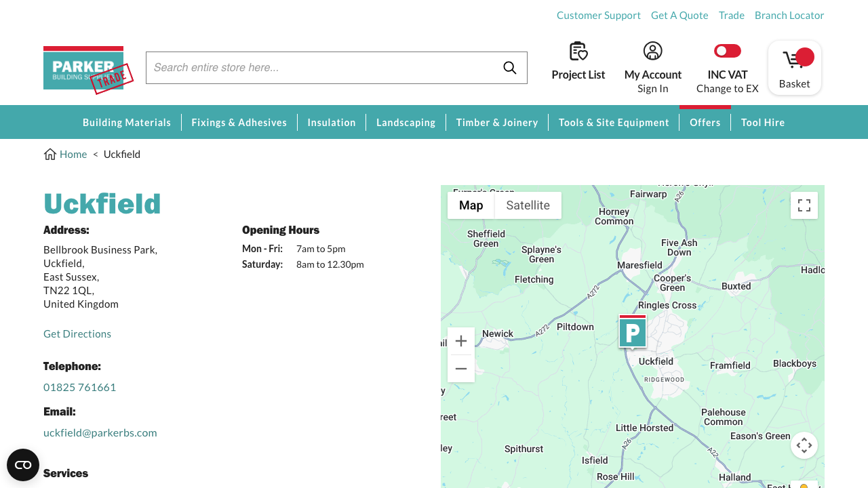868x488 pixels.
Task: Open the accessibility widget in corner
Action: pos(23,465)
